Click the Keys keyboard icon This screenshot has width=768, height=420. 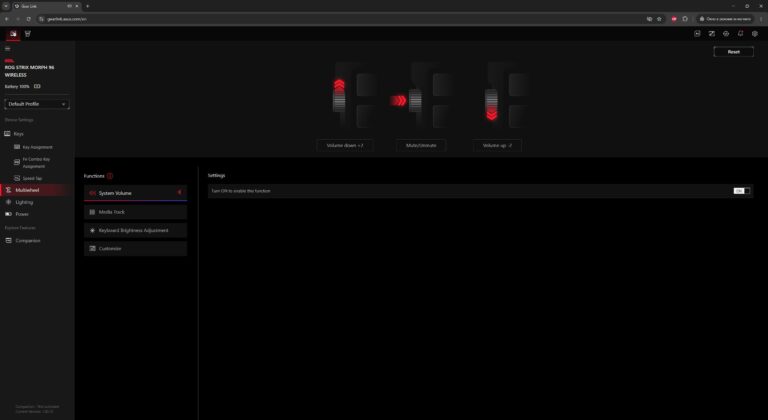(x=7, y=133)
